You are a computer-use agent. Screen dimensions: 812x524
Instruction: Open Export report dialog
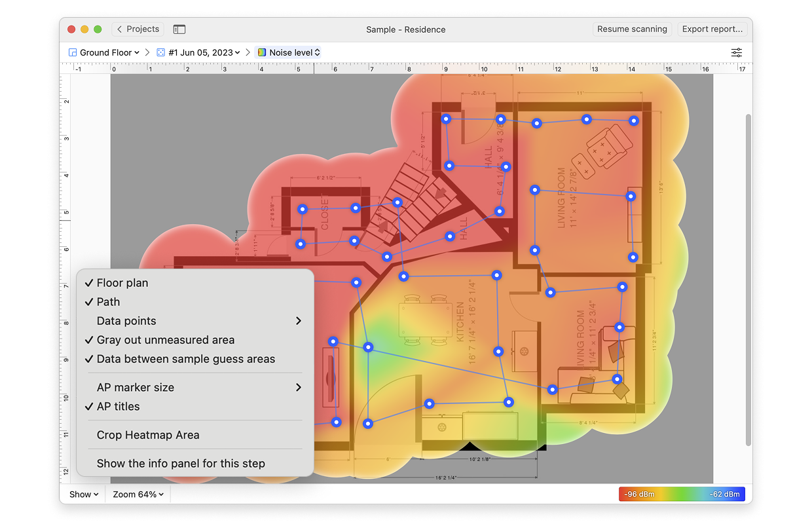(712, 29)
